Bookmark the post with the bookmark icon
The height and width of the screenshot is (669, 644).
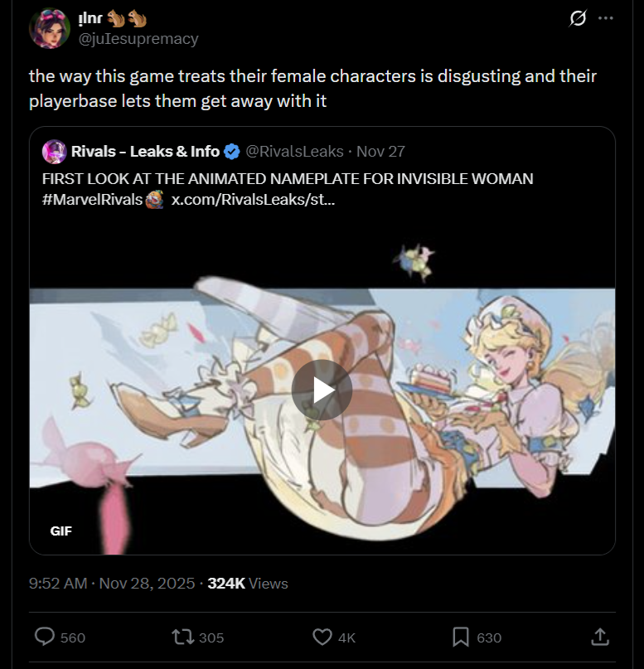pyautogui.click(x=461, y=637)
